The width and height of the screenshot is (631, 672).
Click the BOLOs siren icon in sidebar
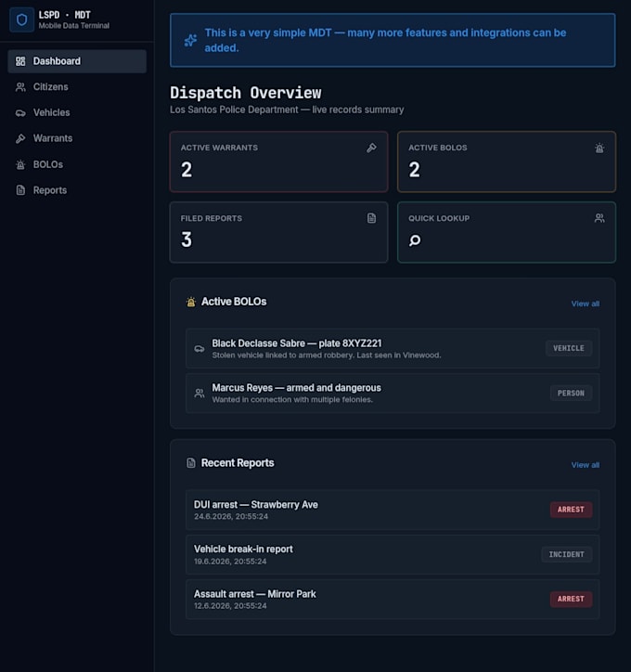click(20, 164)
